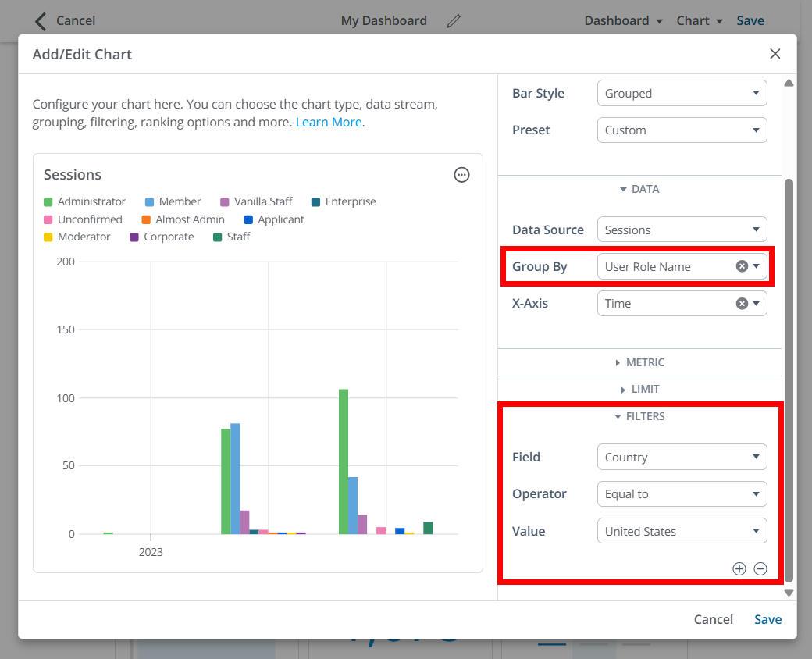The image size is (812, 659).
Task: Click Cancel in the top header
Action: tap(76, 21)
